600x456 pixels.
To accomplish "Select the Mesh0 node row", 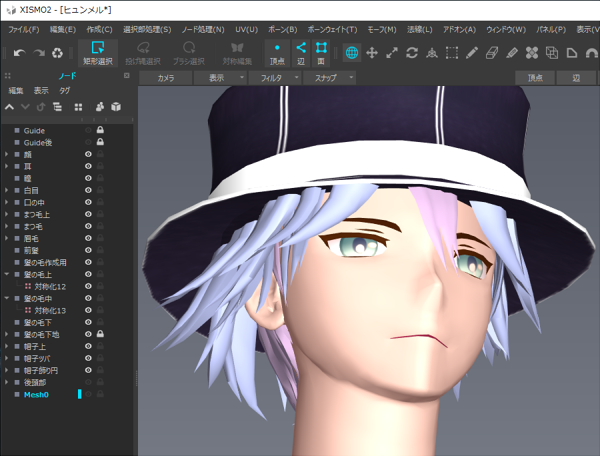I will tap(67, 394).
